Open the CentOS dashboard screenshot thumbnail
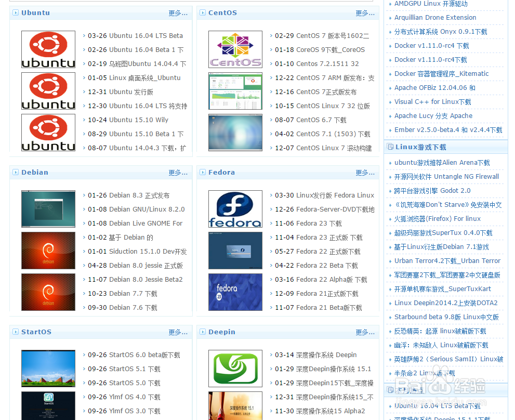 pyautogui.click(x=235, y=91)
